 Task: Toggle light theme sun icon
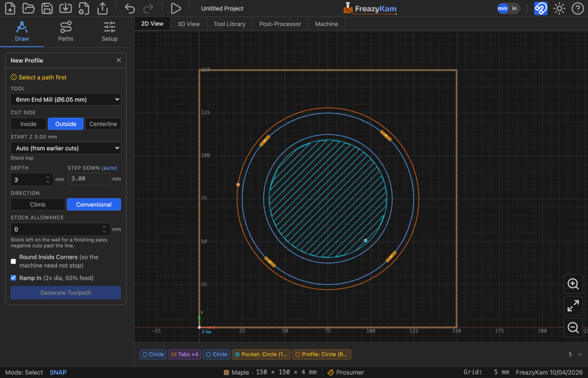tap(559, 8)
